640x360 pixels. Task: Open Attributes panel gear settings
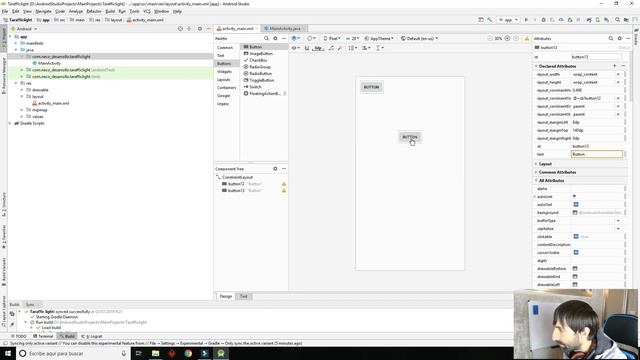[x=620, y=38]
